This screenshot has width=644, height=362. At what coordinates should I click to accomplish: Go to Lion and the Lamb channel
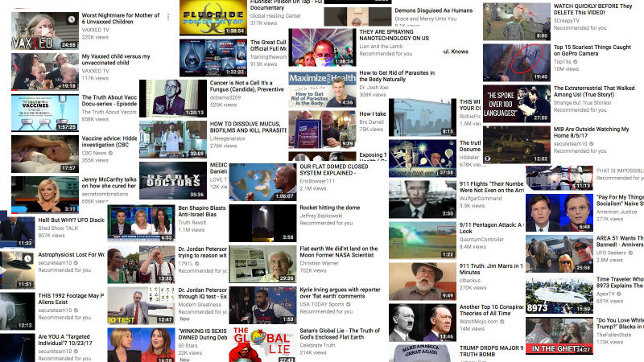click(381, 47)
